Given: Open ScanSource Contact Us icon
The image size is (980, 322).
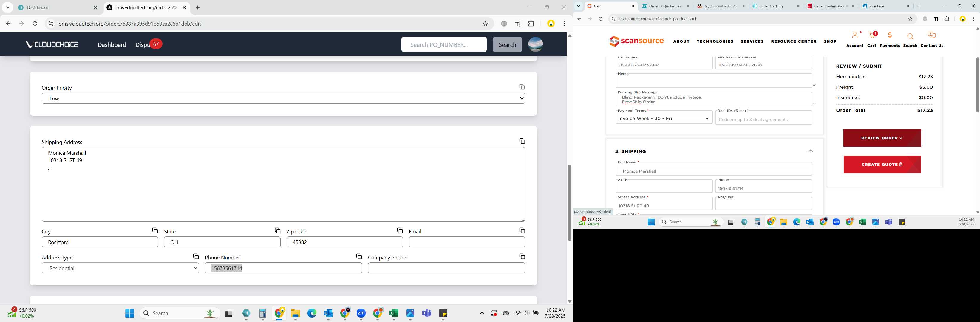Looking at the screenshot, I should (932, 39).
